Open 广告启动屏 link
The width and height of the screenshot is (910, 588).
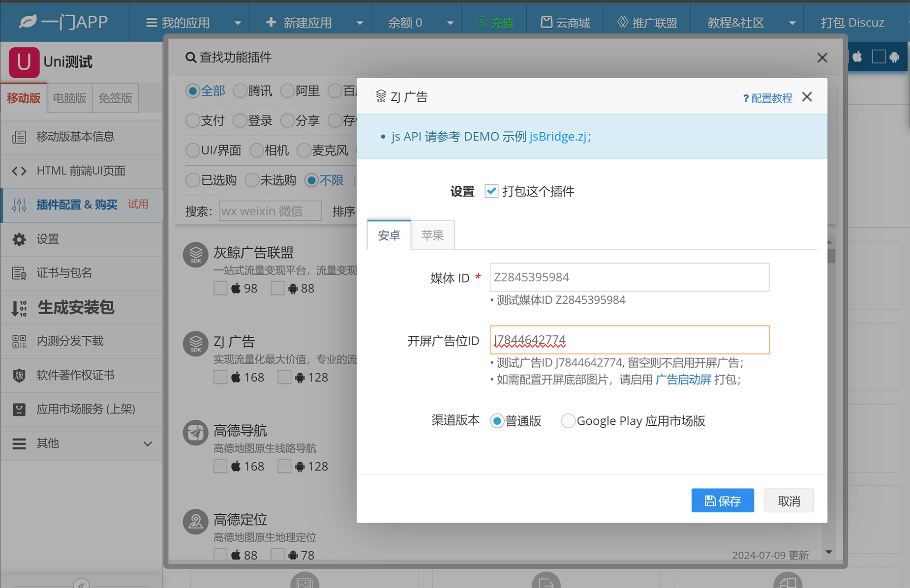[x=684, y=380]
